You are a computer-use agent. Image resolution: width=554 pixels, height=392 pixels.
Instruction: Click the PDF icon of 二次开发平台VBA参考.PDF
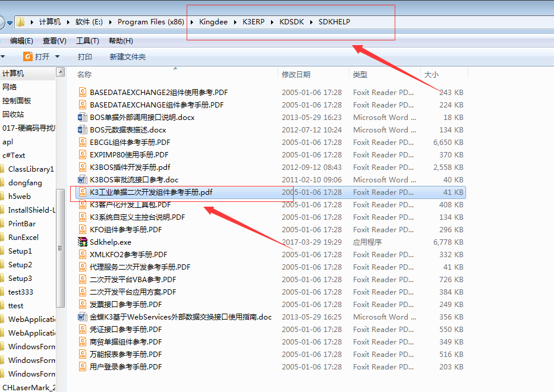point(82,279)
